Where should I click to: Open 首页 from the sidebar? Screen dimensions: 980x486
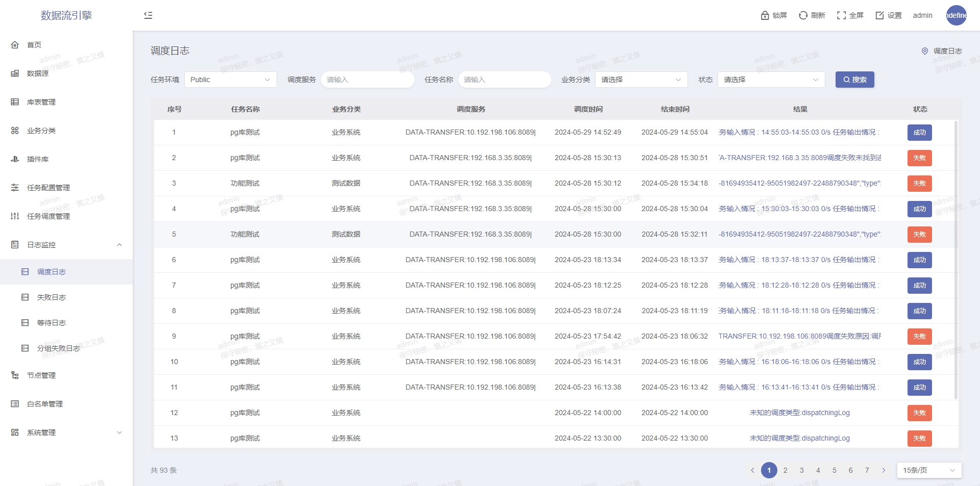point(66,45)
